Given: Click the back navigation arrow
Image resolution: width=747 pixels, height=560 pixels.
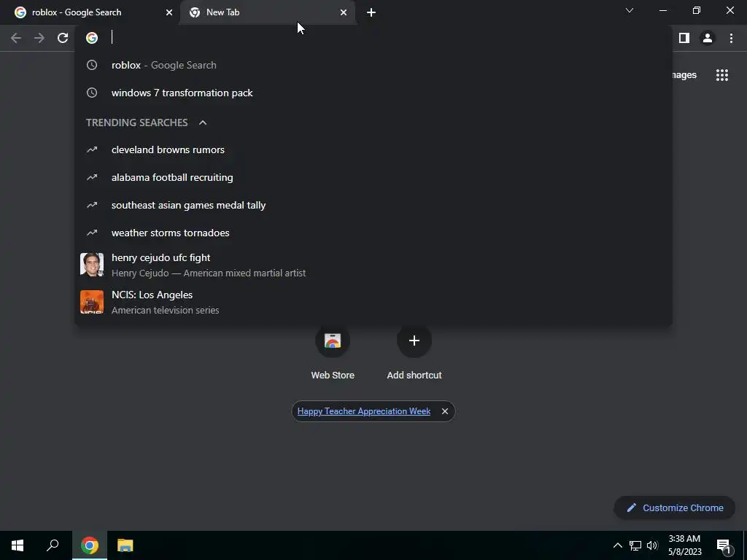Looking at the screenshot, I should pyautogui.click(x=16, y=38).
